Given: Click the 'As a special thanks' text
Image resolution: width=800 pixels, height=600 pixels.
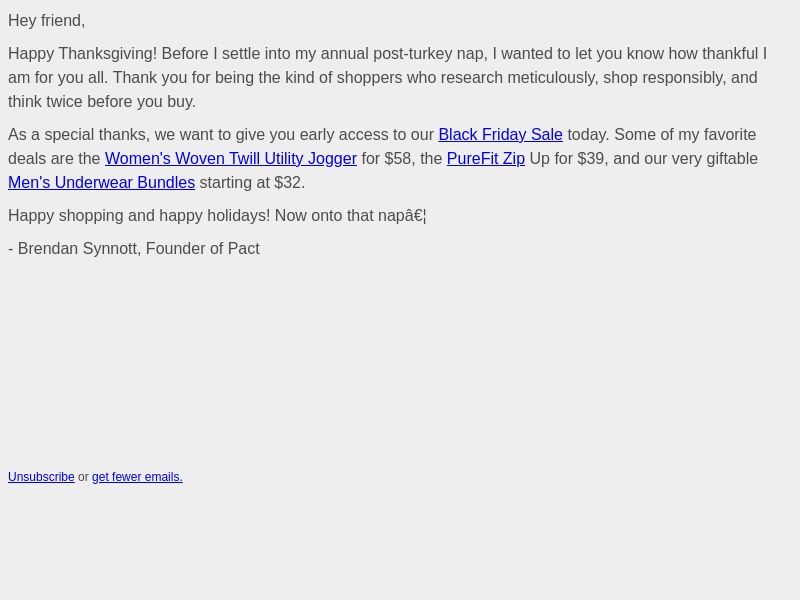Looking at the screenshot, I should [77, 135].
